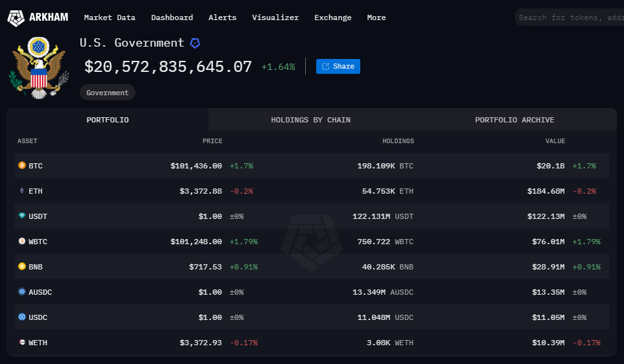
Task: Click the Arkham logo icon
Action: 16,17
